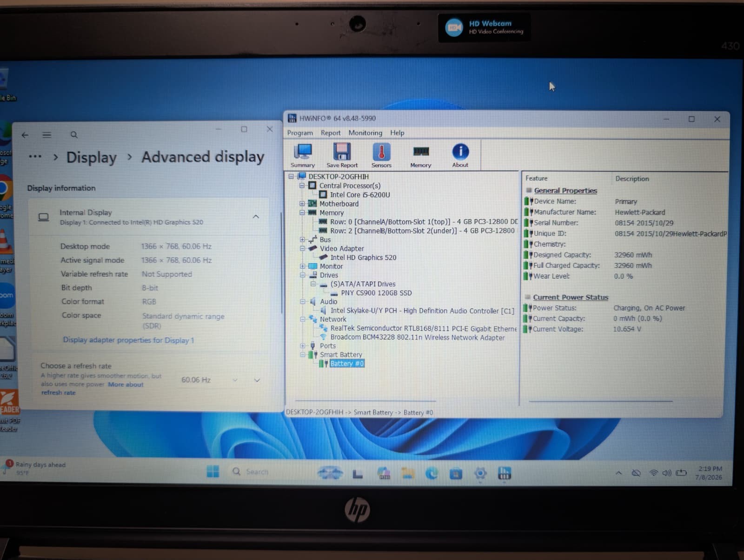744x560 pixels.
Task: Open the volume tray icon
Action: (x=666, y=473)
